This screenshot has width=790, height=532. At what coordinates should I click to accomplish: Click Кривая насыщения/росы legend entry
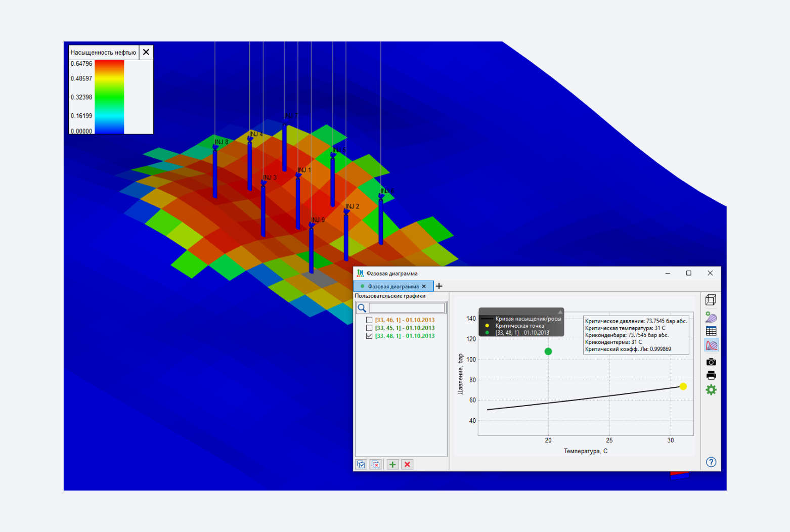[x=528, y=319]
